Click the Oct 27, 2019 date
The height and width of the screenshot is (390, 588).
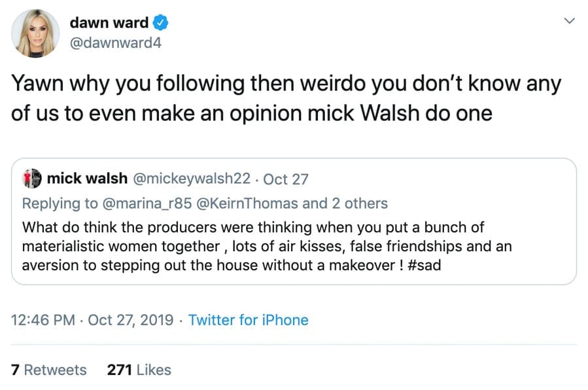point(130,320)
